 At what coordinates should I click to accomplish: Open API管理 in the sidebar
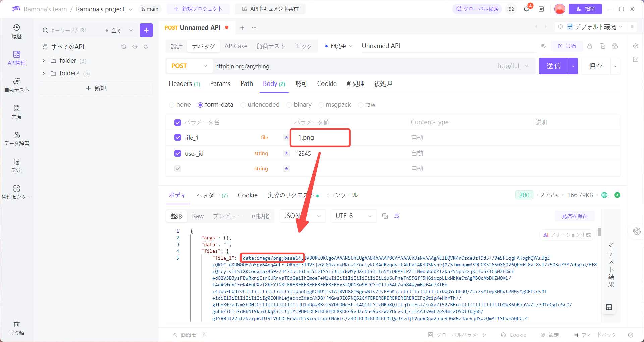tap(16, 58)
